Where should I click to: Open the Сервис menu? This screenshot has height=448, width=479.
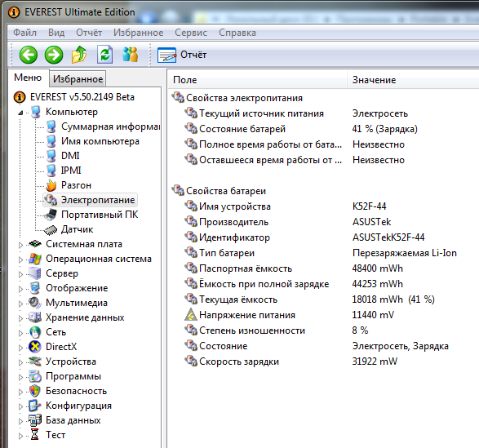pyautogui.click(x=191, y=33)
